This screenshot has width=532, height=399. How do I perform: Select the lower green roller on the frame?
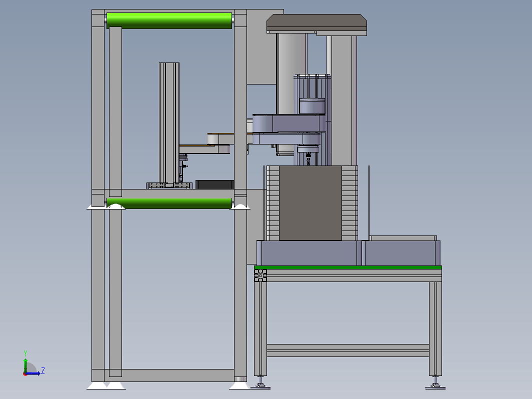[x=169, y=203]
